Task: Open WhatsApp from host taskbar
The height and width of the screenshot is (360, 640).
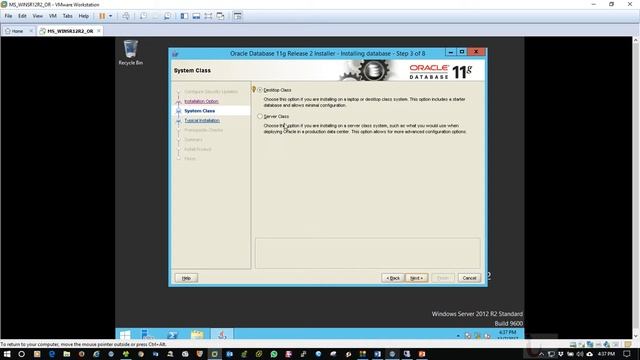Action: (x=274, y=354)
